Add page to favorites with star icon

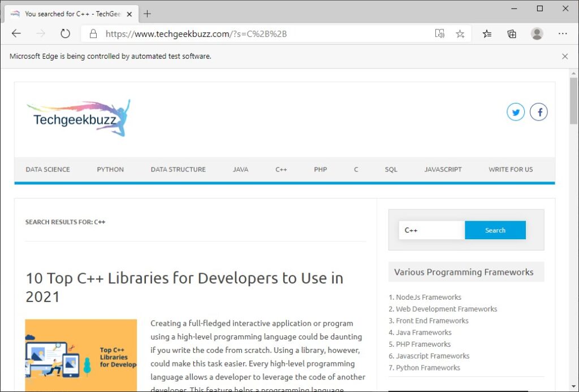tap(460, 34)
